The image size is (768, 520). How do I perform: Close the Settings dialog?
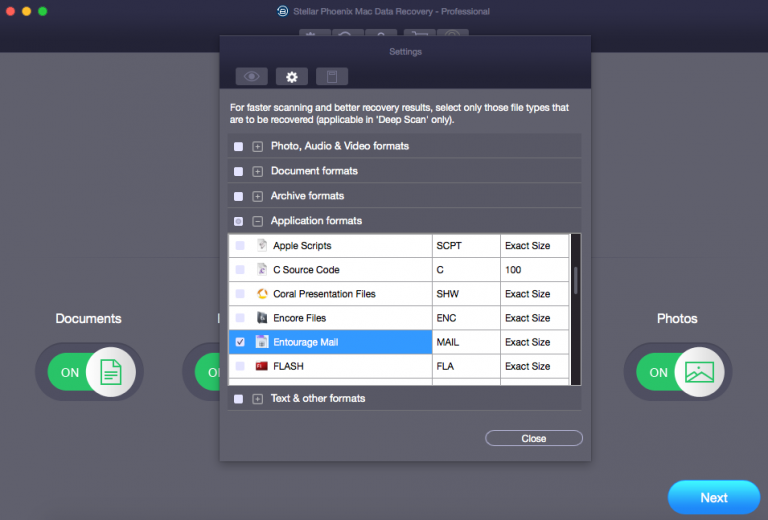click(534, 438)
